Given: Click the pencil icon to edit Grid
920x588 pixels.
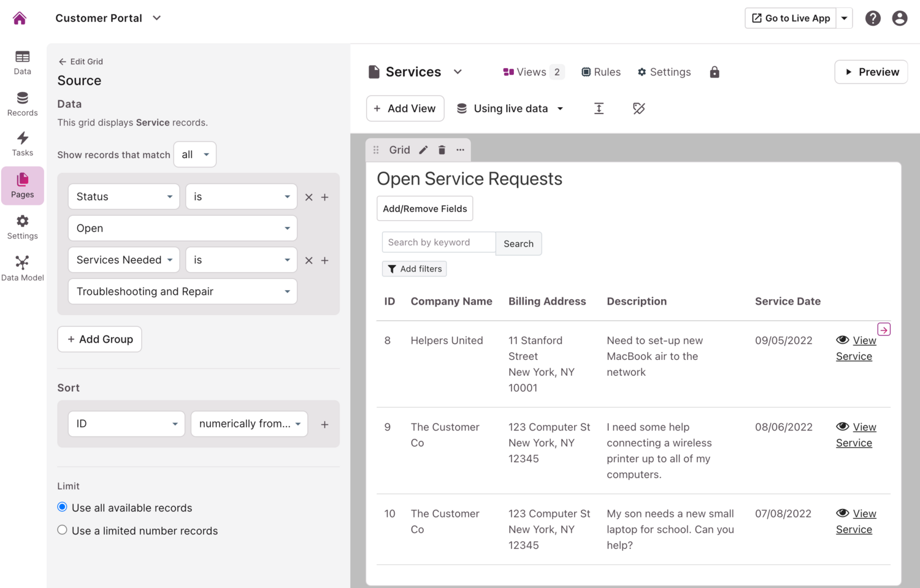Looking at the screenshot, I should (x=423, y=150).
